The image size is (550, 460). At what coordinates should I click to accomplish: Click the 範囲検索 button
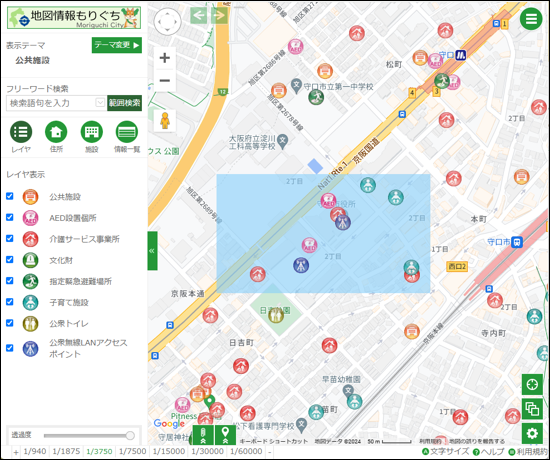pyautogui.click(x=125, y=103)
